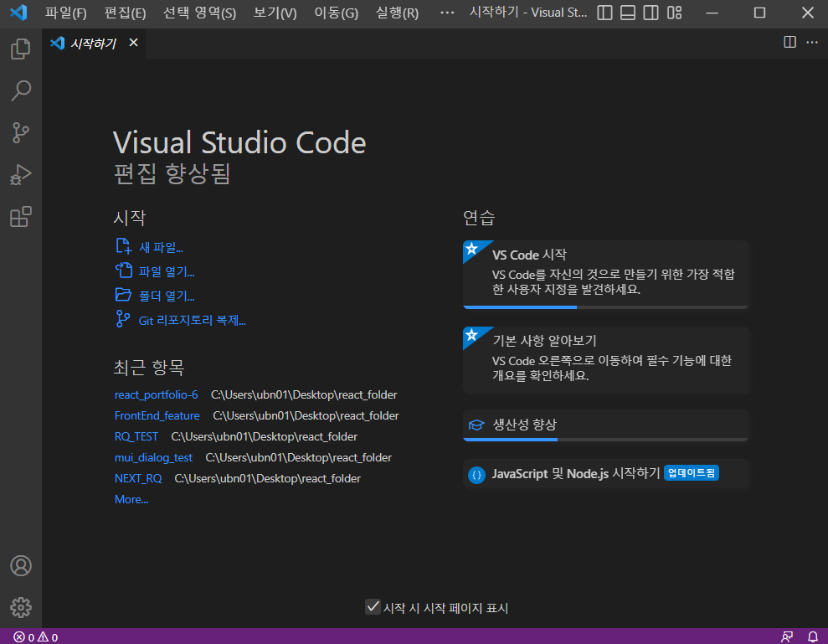Open the Source Control view
The image size is (828, 644).
click(x=21, y=132)
